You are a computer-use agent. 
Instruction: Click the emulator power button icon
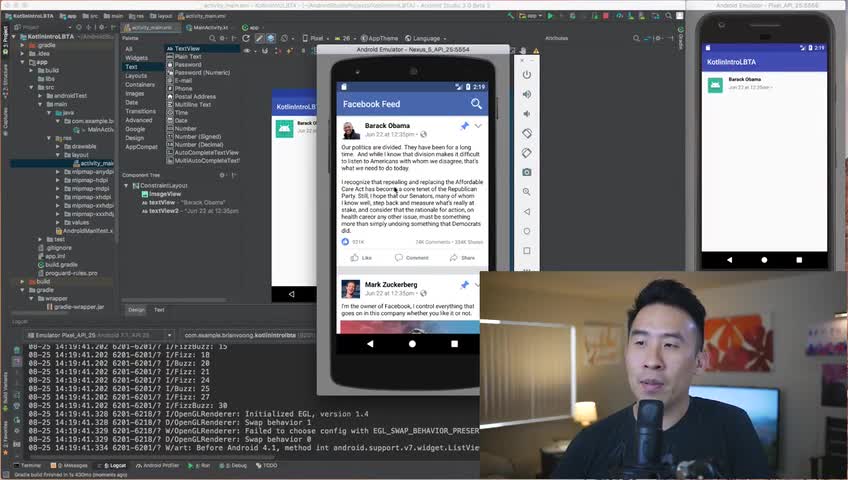point(527,75)
